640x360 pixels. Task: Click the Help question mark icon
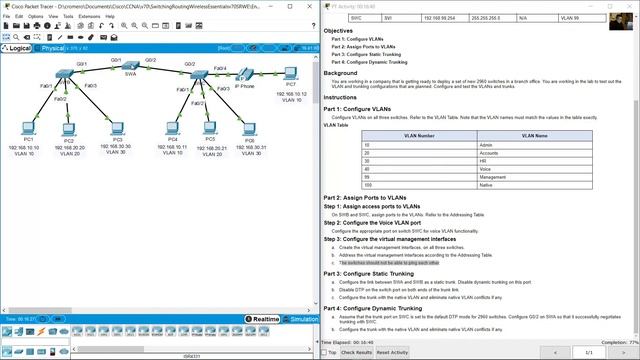(x=313, y=26)
